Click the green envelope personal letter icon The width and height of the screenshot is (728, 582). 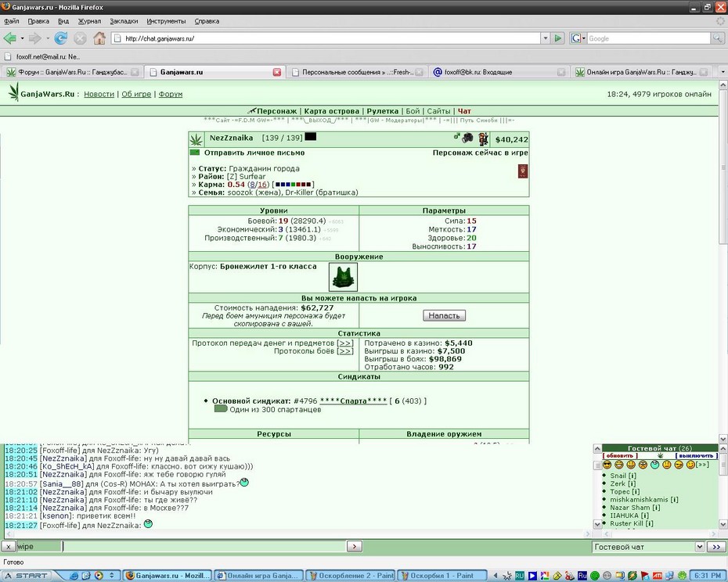pos(195,153)
